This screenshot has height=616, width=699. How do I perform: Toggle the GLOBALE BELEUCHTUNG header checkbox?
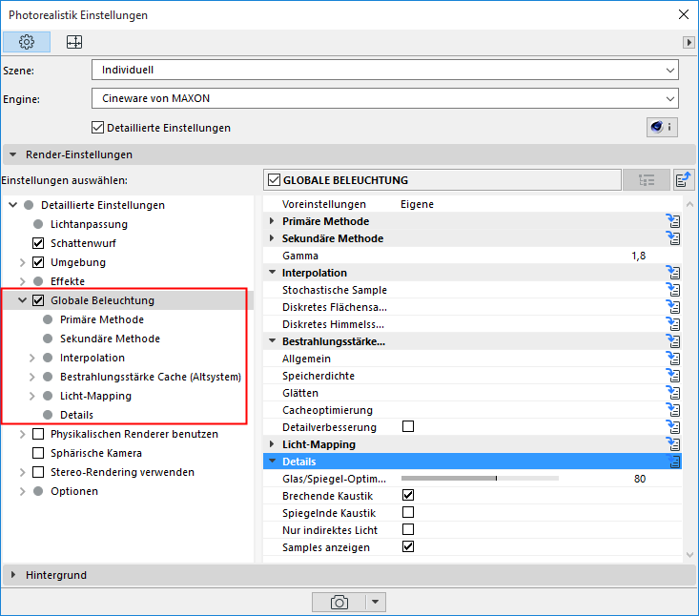(x=274, y=180)
